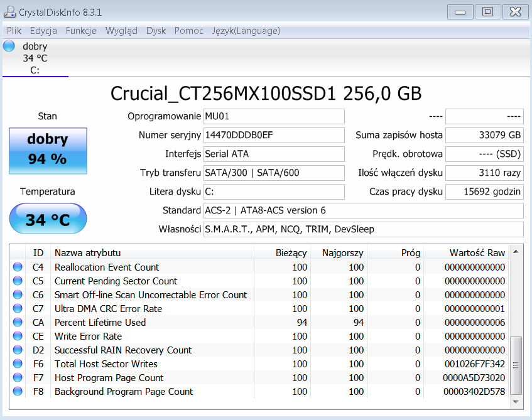Click the CrystalDiskInfo title bar app icon

tap(10, 12)
